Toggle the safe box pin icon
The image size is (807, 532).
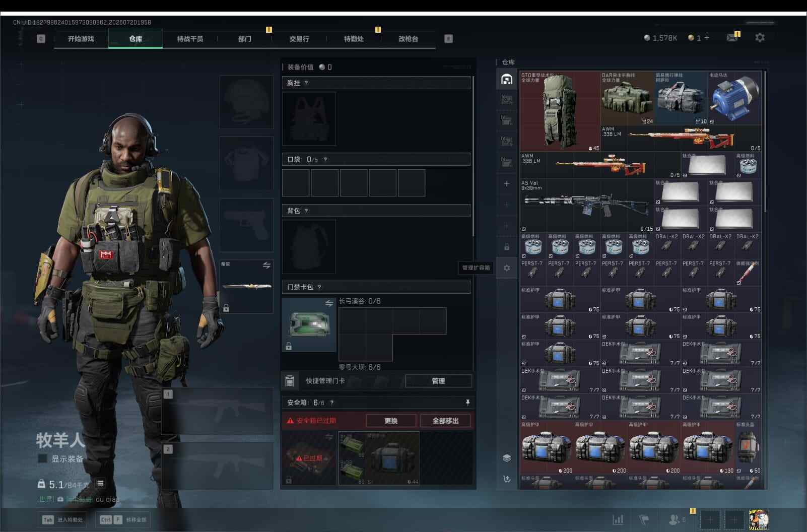[x=467, y=402]
